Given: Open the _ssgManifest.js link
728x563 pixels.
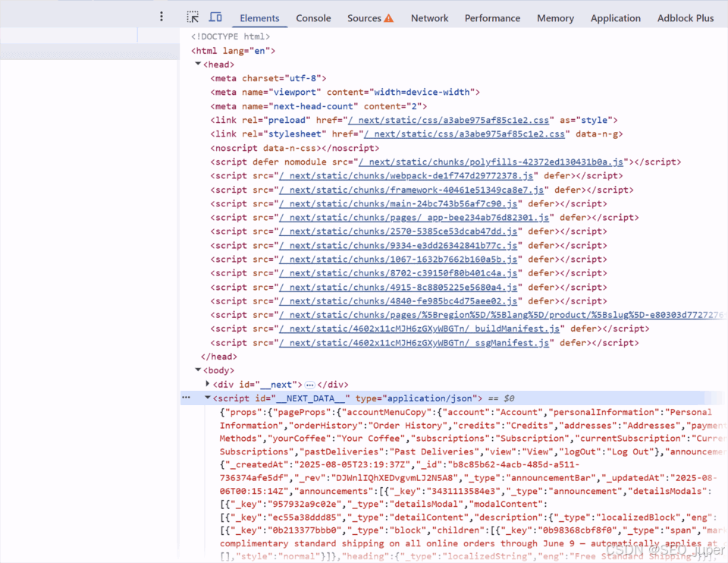Looking at the screenshot, I should coord(414,343).
